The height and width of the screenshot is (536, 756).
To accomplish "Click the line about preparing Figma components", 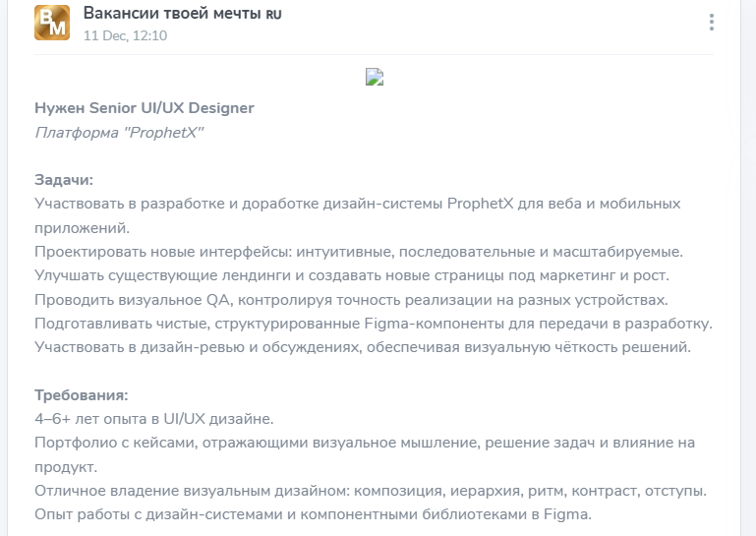I will click(374, 323).
